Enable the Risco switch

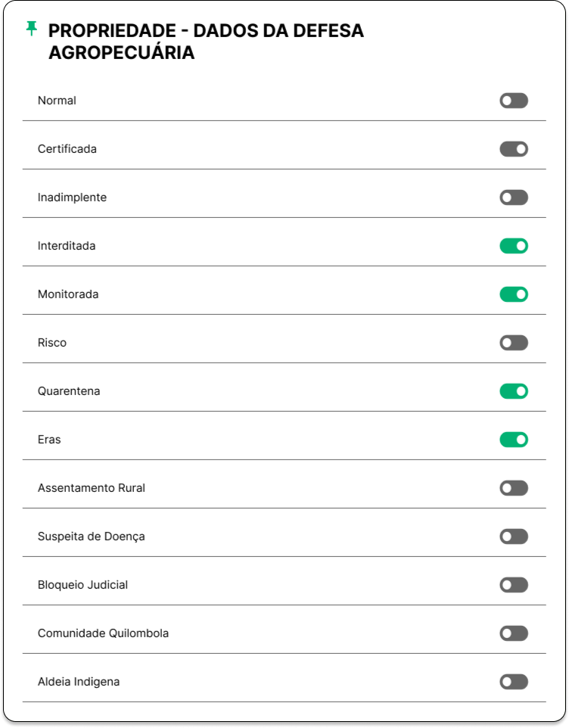pos(514,343)
